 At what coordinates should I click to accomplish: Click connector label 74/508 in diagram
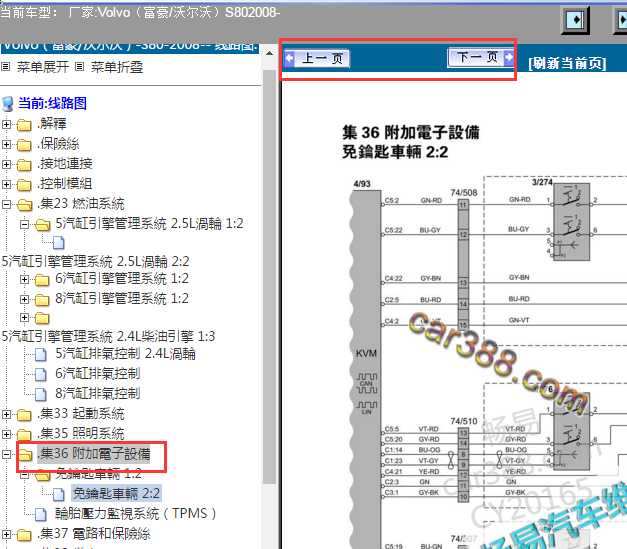point(464,193)
